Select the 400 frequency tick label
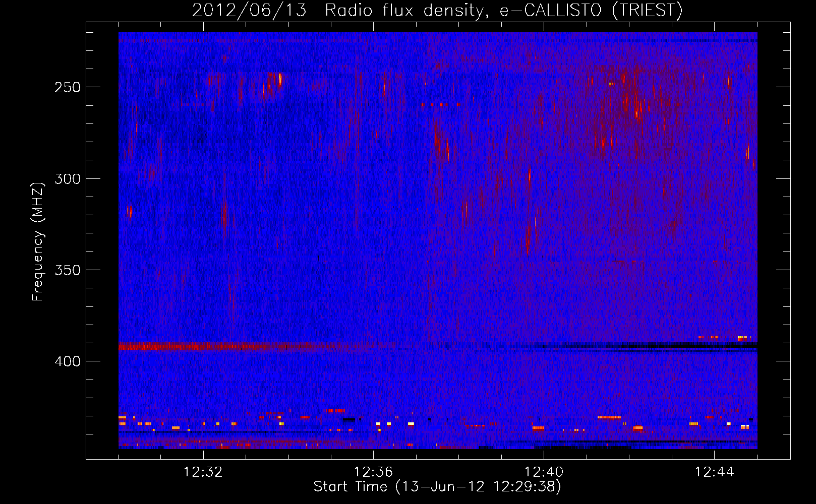 (x=68, y=362)
